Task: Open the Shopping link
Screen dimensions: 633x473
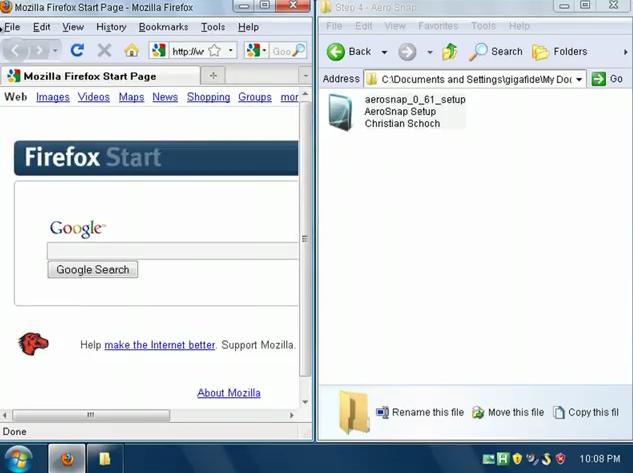Action: point(208,97)
